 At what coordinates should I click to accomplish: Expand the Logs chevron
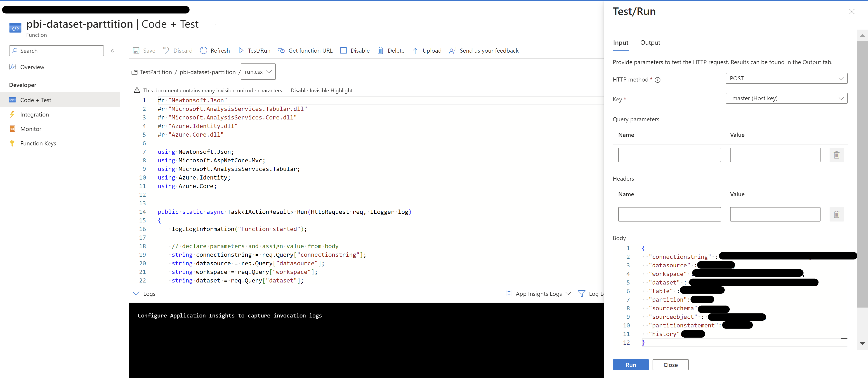click(x=136, y=294)
